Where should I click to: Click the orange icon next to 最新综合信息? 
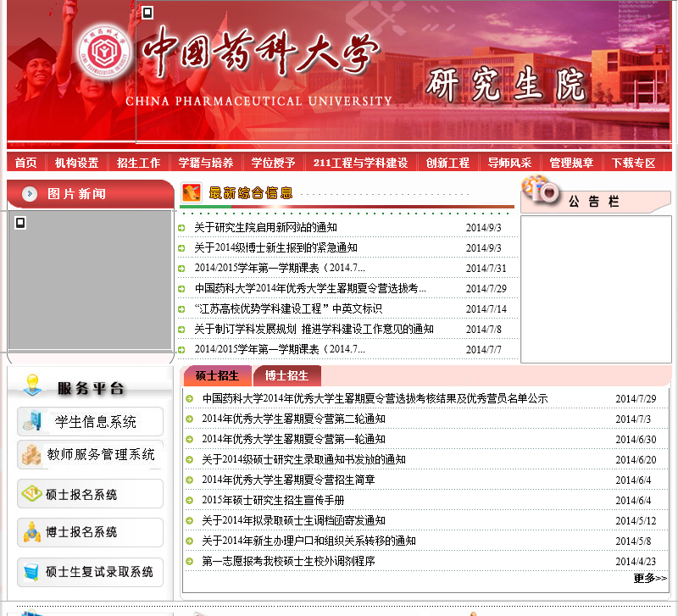pos(192,193)
